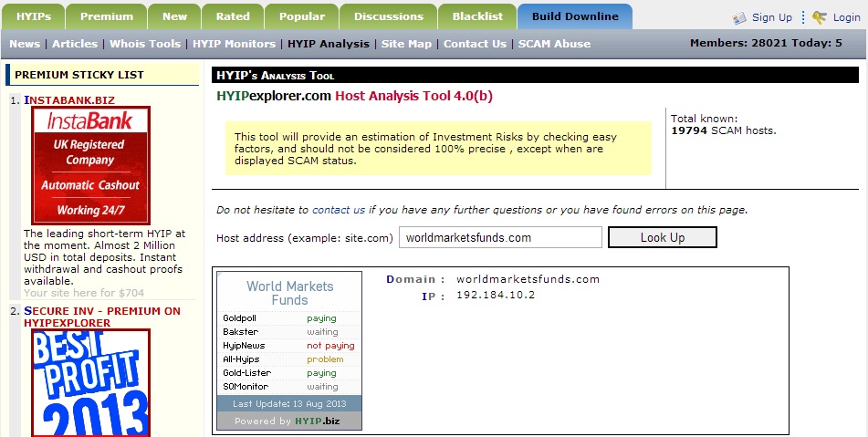
Task: Select the Rated tab
Action: (x=233, y=16)
